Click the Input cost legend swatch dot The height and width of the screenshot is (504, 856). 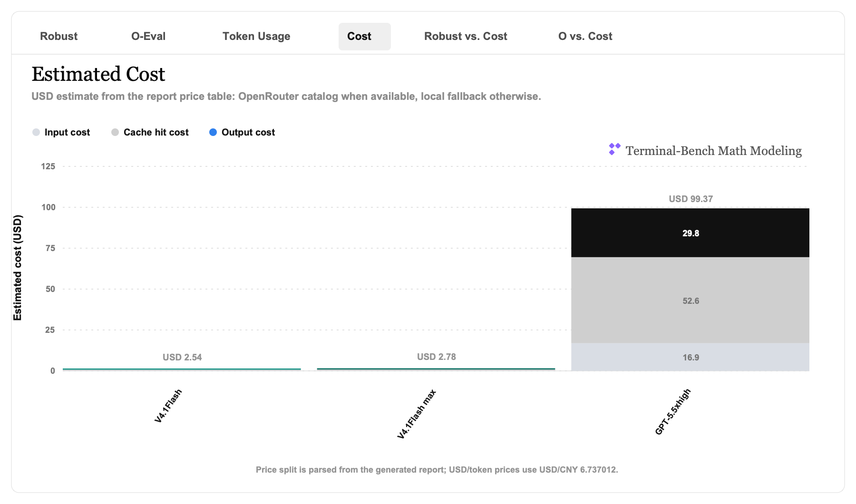coord(36,132)
